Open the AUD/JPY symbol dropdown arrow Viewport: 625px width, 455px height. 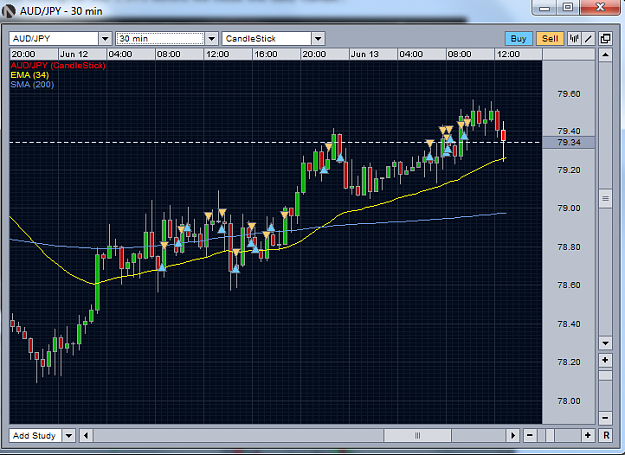pos(105,39)
